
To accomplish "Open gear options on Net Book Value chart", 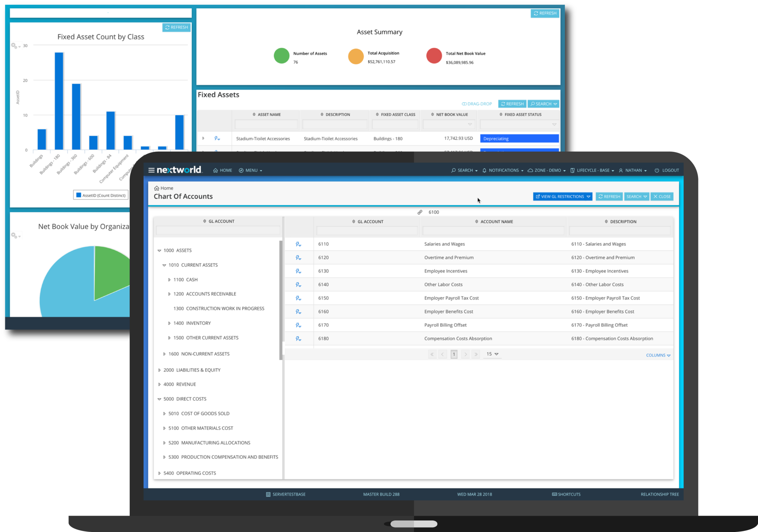I will (x=15, y=235).
